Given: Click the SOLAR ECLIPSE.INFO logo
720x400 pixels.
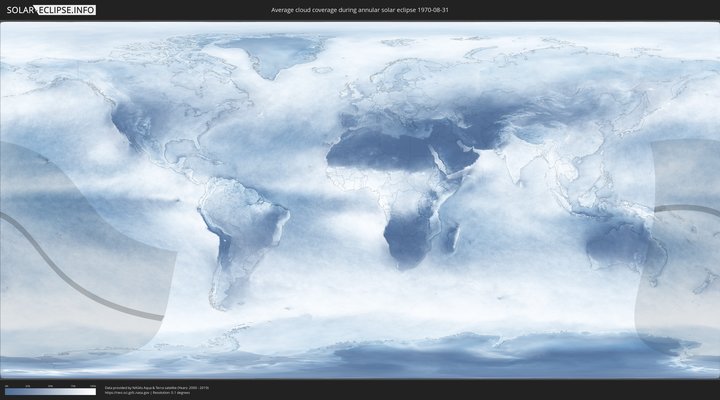Looking at the screenshot, I should (x=49, y=10).
